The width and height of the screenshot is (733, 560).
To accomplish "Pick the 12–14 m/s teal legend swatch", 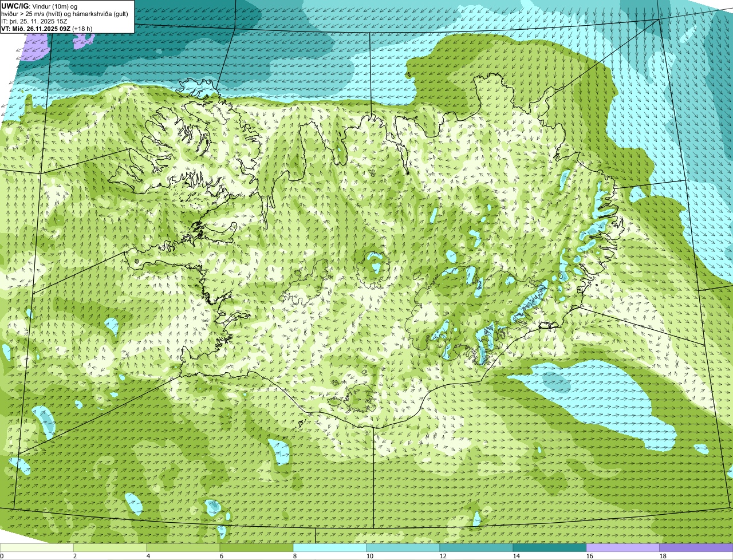I will click(x=476, y=547).
